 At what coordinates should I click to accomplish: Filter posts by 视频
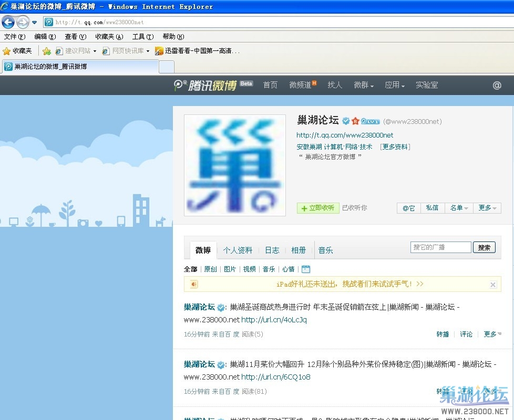250,269
